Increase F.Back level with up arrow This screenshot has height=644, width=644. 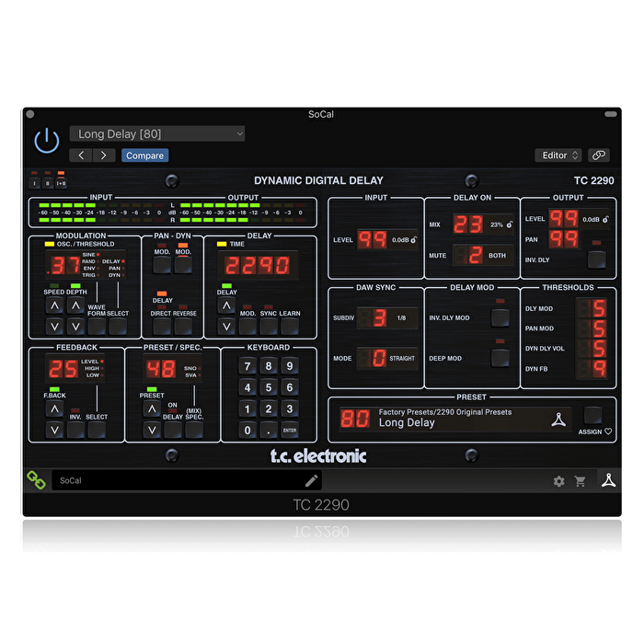coord(54,409)
